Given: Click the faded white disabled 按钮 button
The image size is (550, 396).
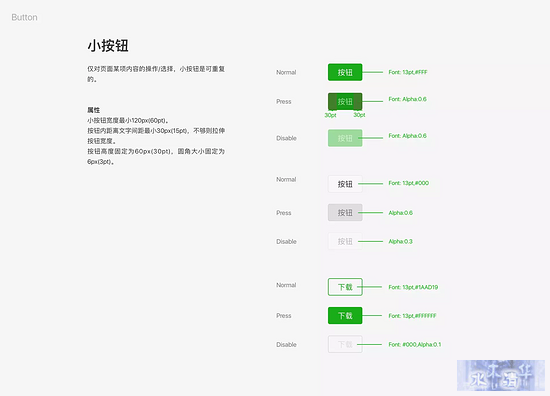Looking at the screenshot, I should click(x=345, y=241).
